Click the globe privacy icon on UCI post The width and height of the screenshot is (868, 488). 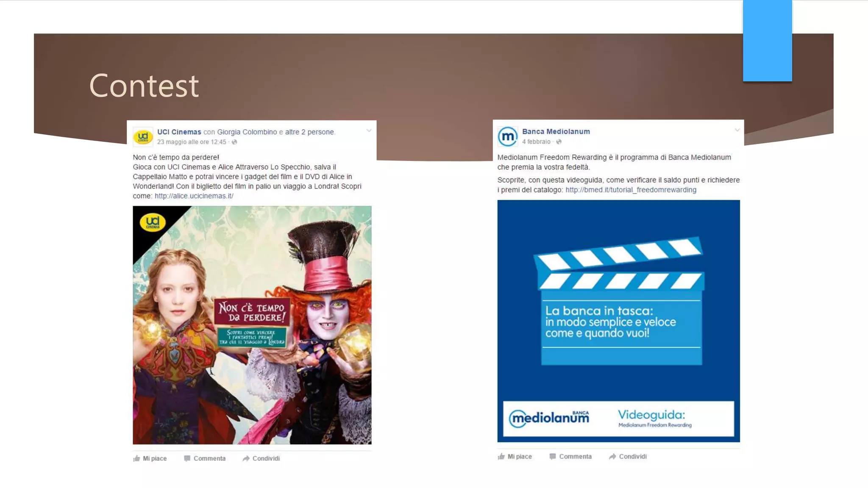[x=234, y=142]
